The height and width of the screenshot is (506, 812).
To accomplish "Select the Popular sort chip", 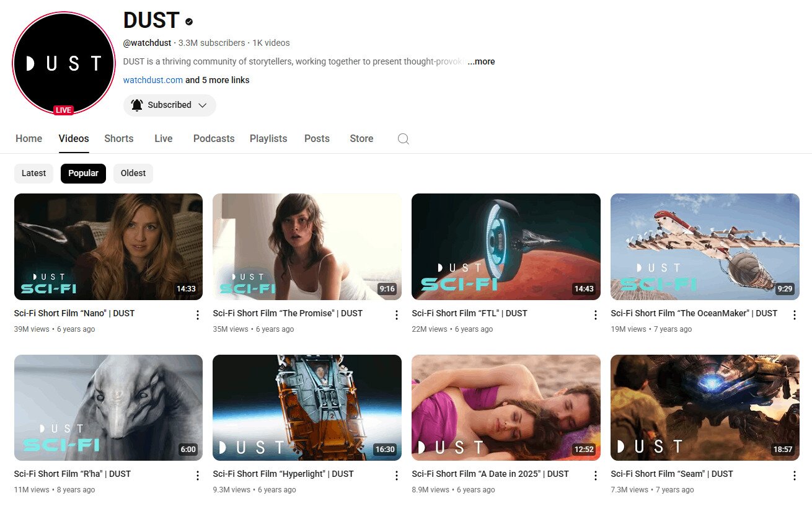I will coord(83,174).
